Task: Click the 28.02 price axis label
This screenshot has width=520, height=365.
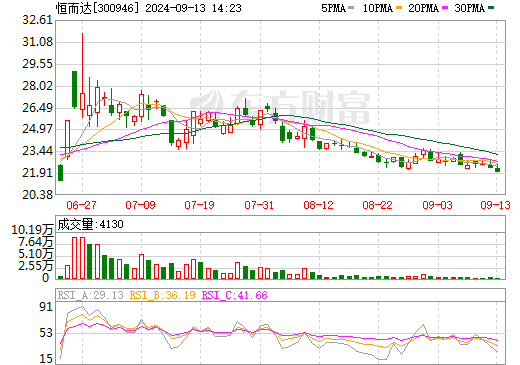Action: [38, 86]
